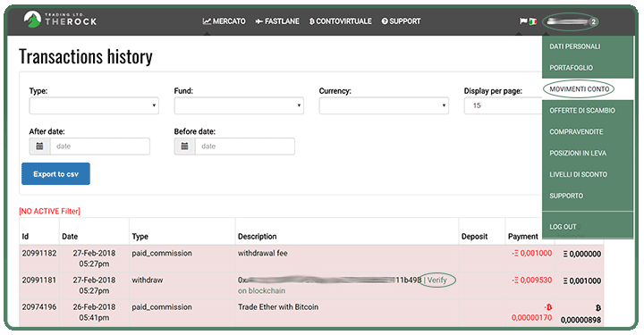Click the withdrawal fee description
This screenshot has height=335, width=644.
point(263,254)
